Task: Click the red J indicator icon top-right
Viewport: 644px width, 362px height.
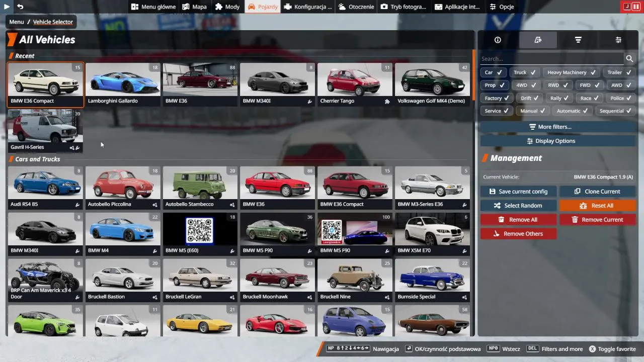Action: pos(627,7)
